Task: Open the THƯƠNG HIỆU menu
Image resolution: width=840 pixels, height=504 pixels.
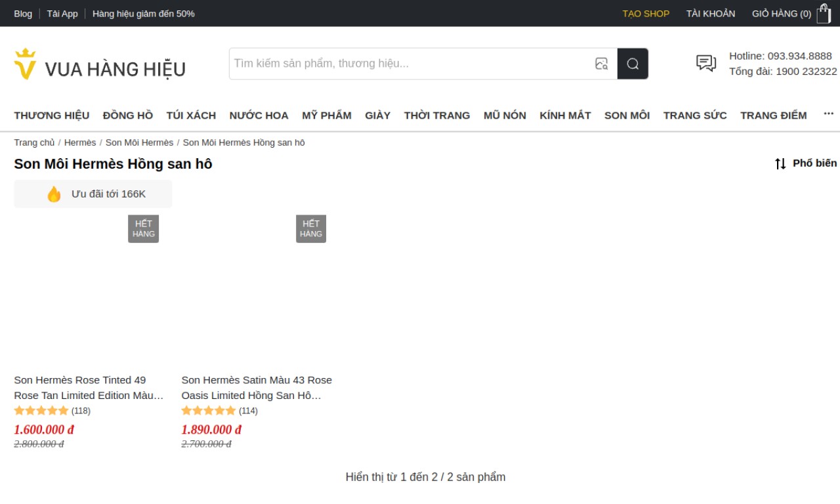Action: pos(52,115)
